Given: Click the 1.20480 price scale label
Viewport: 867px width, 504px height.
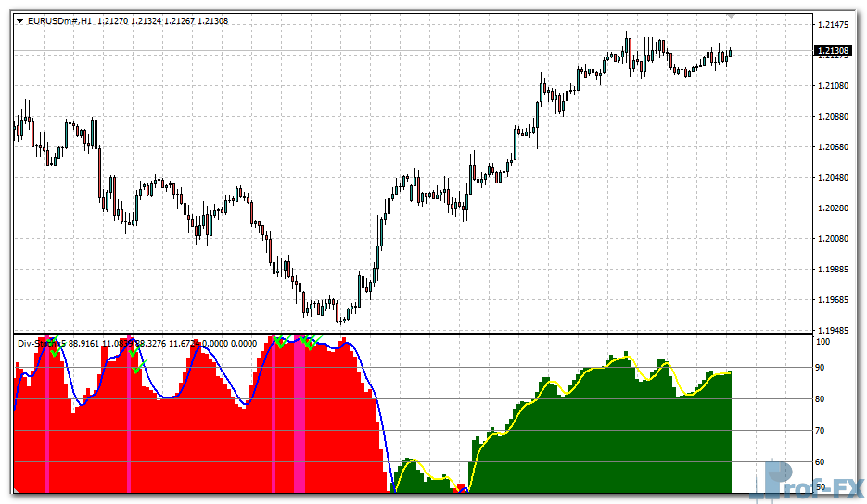Looking at the screenshot, I should [x=834, y=178].
